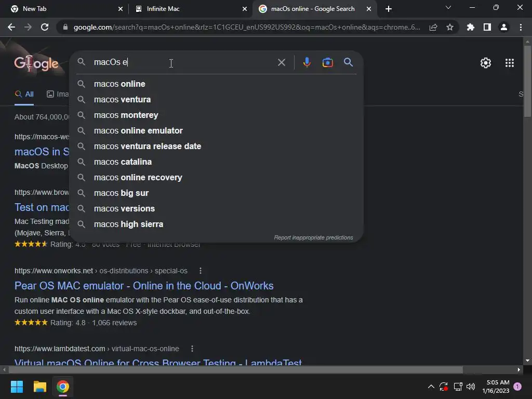532x399 pixels.
Task: Open Chrome profile avatar menu
Action: coord(504,27)
